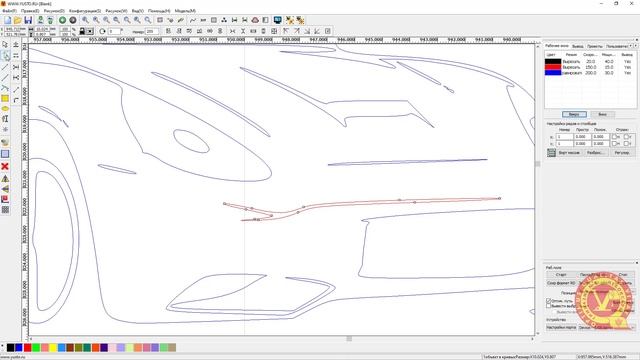The width and height of the screenshot is (640, 360).
Task: Toggle X row H mirror checkbox
Action: tap(614, 137)
